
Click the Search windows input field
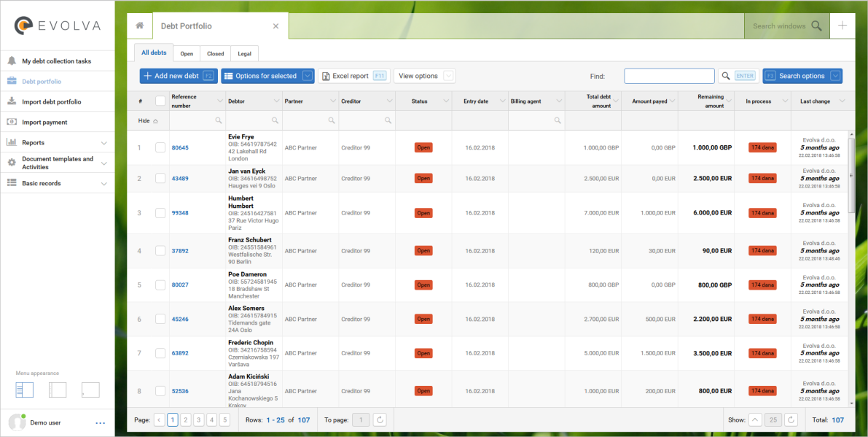tap(779, 26)
